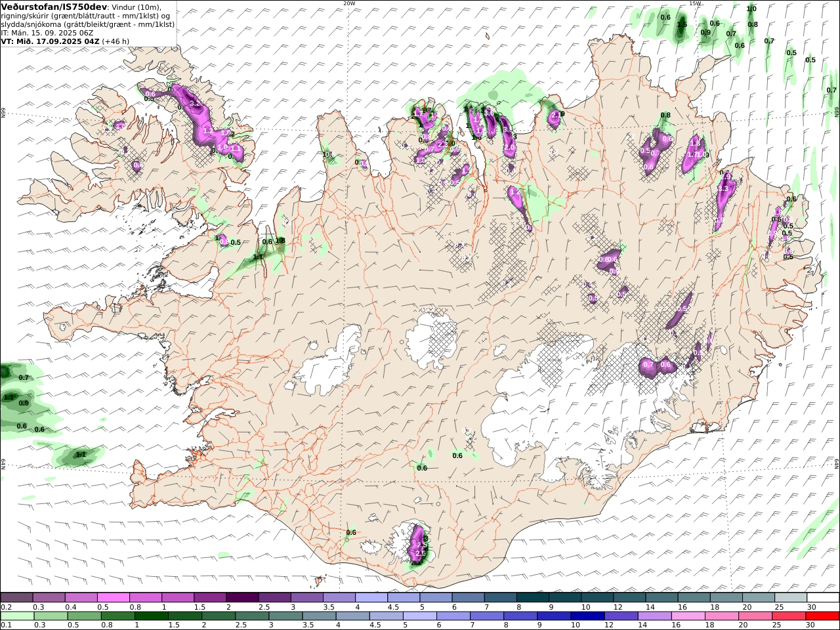Click the 0.1 label under the lower scale

point(5,625)
